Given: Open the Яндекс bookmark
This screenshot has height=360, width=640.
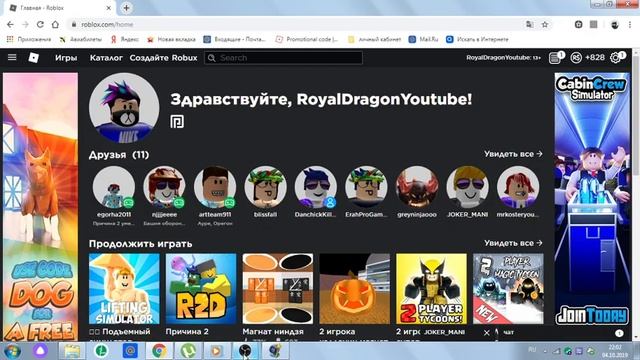Looking at the screenshot, I should pos(124,39).
